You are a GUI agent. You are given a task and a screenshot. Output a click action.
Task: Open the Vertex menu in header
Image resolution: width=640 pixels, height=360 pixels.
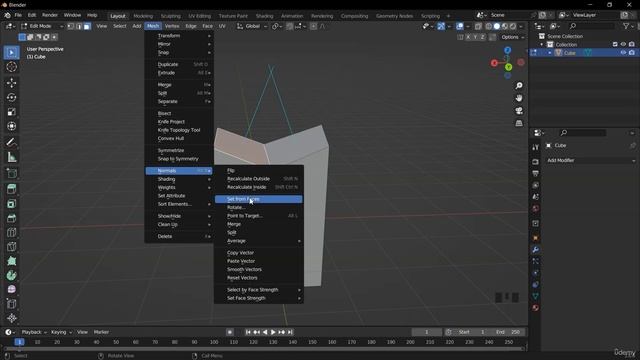[x=172, y=26]
